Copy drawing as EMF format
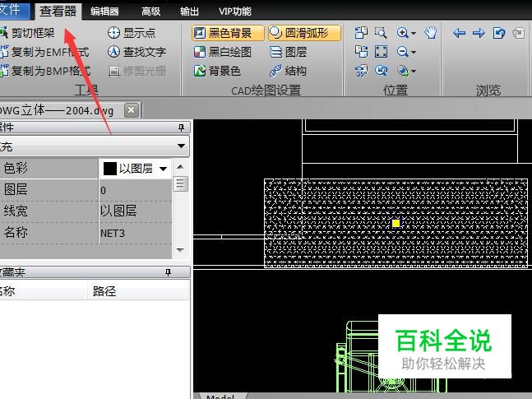Screen dimensions: 532x399 coord(44,52)
